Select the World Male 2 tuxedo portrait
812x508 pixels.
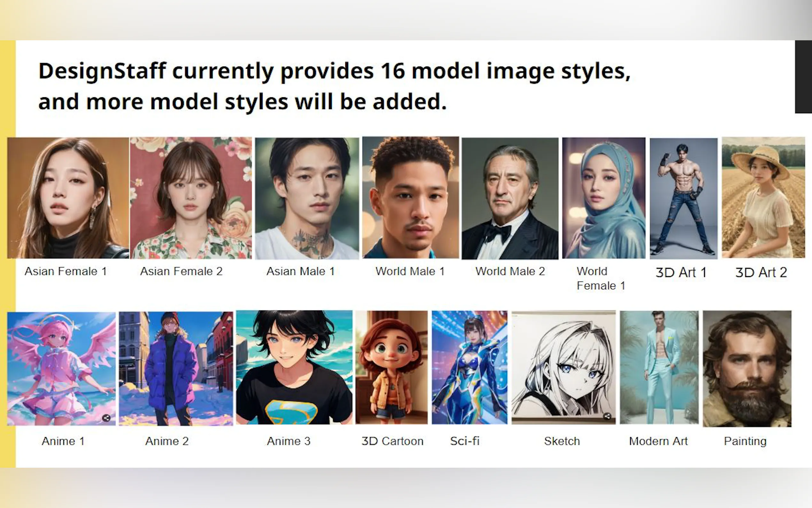click(x=510, y=198)
